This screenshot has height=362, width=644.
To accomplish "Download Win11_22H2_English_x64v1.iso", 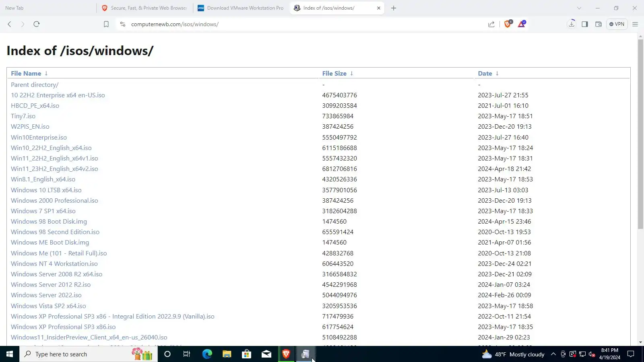I will 54,158.
